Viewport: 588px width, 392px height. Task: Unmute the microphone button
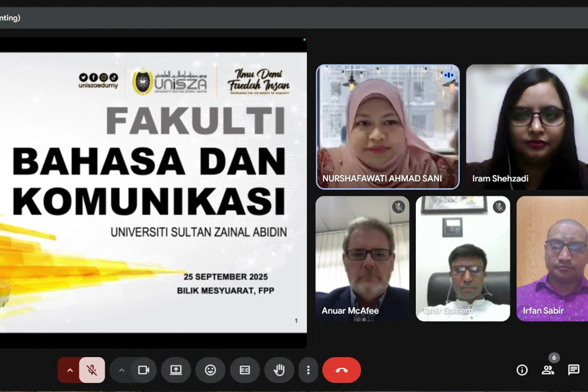point(92,370)
